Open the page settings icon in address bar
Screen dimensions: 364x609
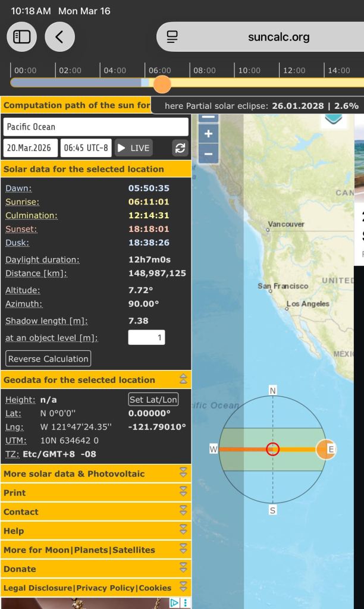coord(172,37)
